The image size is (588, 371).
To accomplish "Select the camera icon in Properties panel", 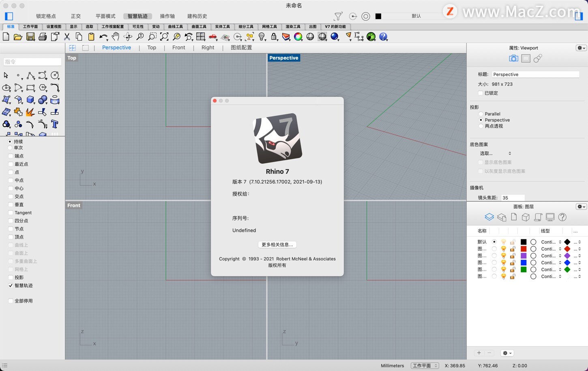I will point(513,58).
